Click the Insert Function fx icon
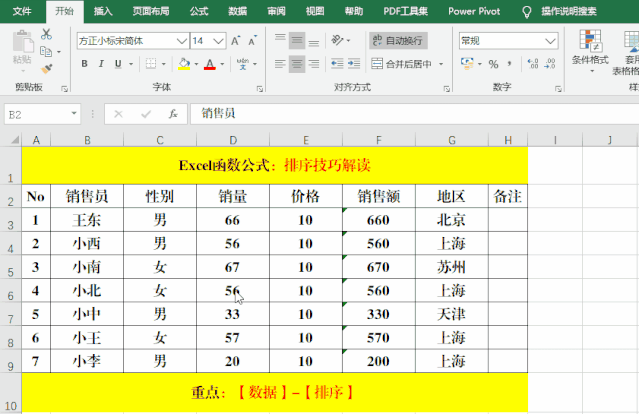The image size is (639, 414). 172,114
